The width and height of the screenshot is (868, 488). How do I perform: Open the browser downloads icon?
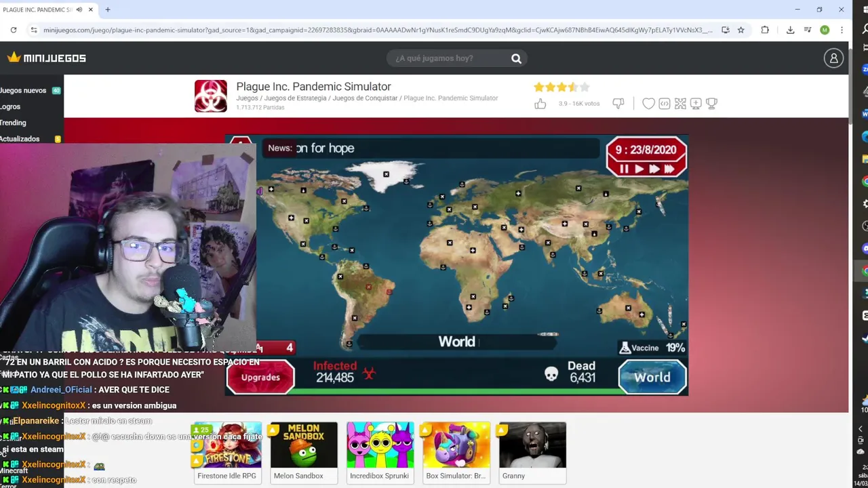tap(790, 30)
